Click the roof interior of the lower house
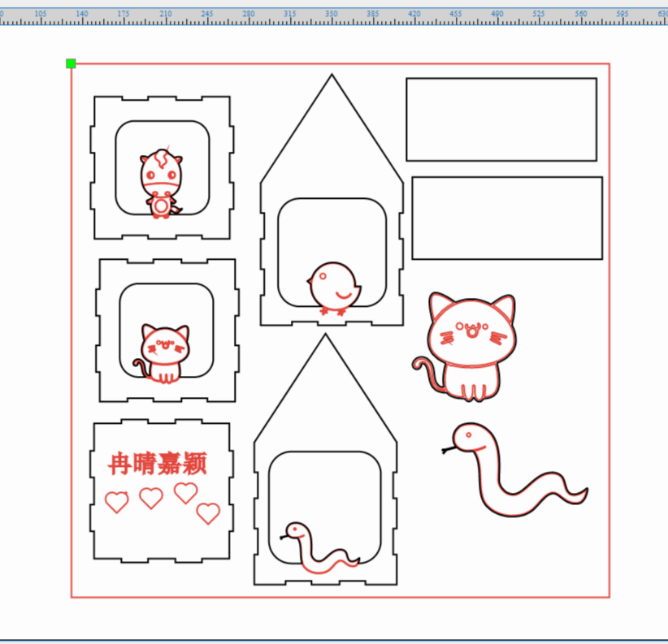This screenshot has height=644, width=668. pos(326,398)
